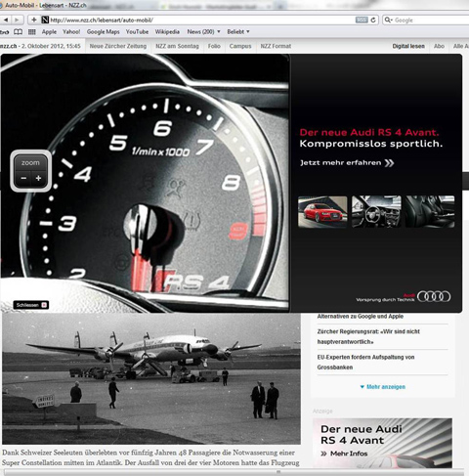Click the nzz.ch date header text
Image resolution: width=469 pixels, height=476 pixels.
40,46
